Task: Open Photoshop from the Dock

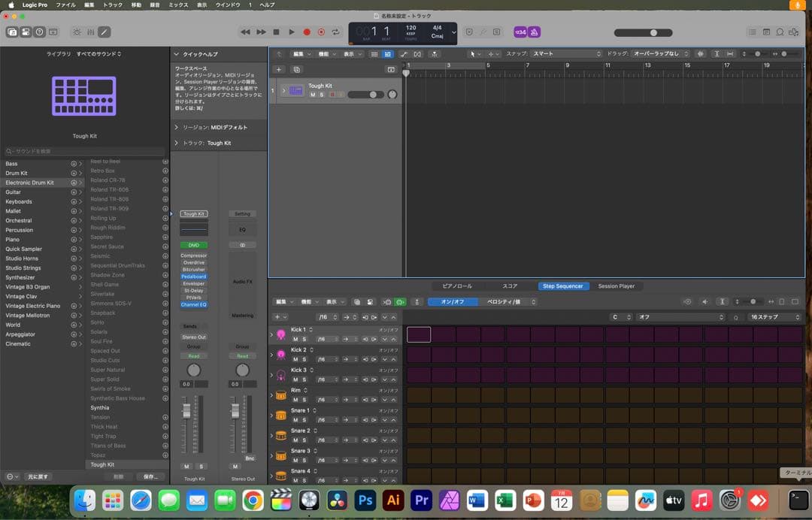Action: pos(365,500)
